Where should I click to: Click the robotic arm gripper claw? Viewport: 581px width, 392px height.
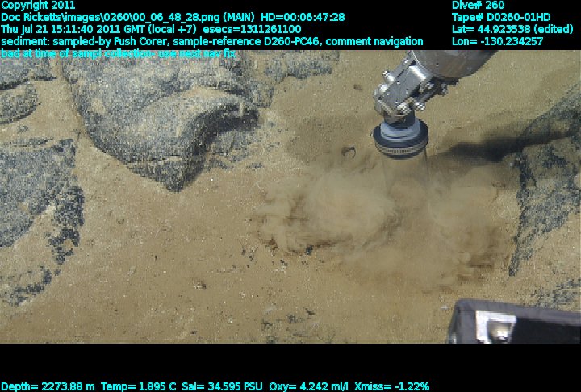pyautogui.click(x=403, y=90)
